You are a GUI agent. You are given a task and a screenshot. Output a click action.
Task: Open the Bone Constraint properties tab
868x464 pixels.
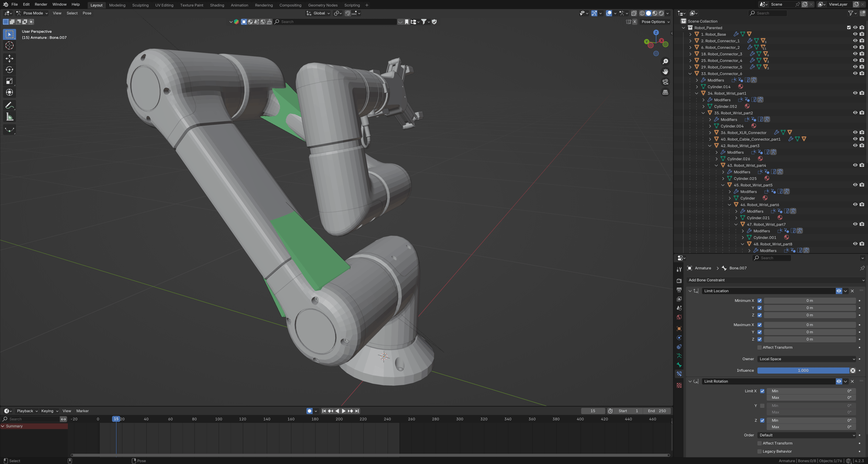pyautogui.click(x=679, y=374)
